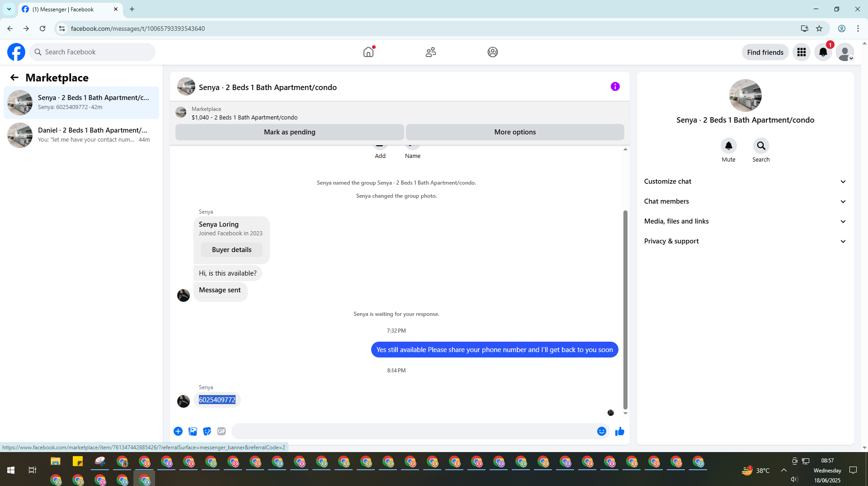The height and width of the screenshot is (486, 868).
Task: Open the notifications bell icon
Action: point(823,52)
